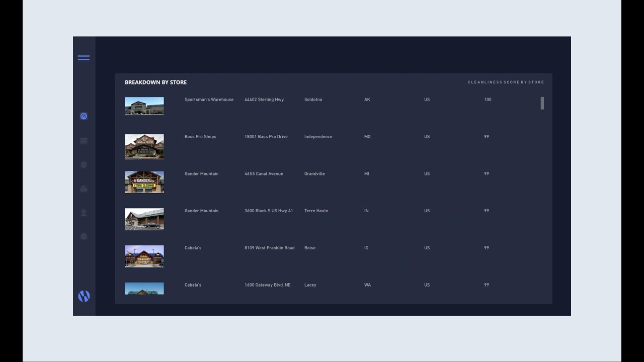Open Gander Mountain Terre Haute thumbnail
Viewport: 644px width, 362px height.
[144, 219]
